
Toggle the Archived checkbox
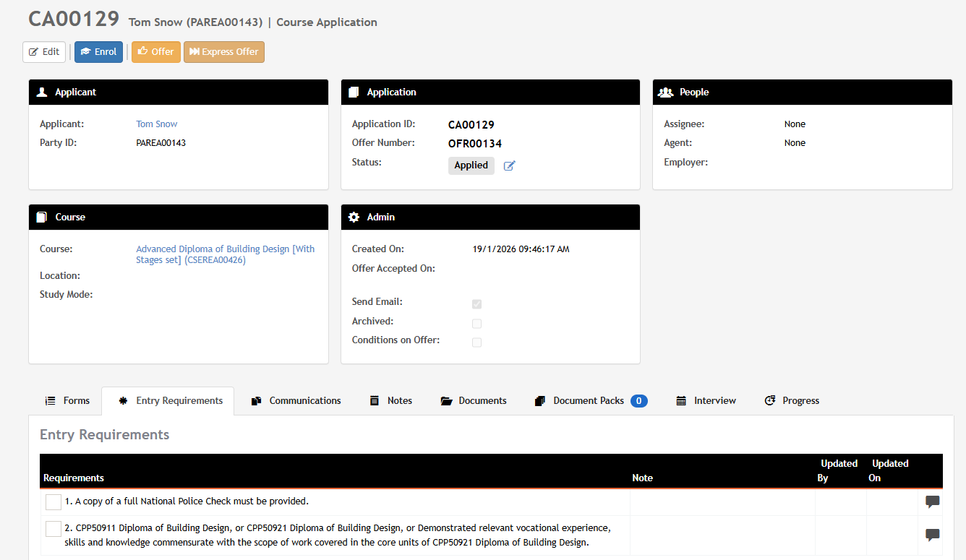tap(476, 324)
